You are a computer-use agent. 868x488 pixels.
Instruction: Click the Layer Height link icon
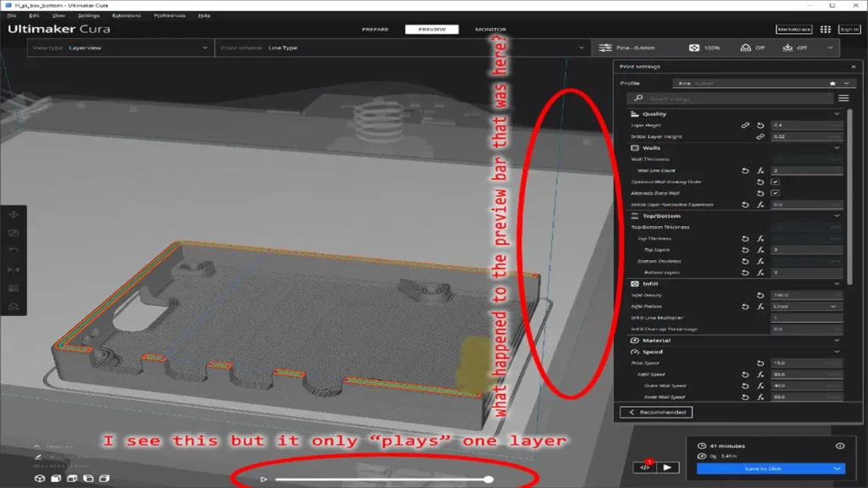point(745,125)
